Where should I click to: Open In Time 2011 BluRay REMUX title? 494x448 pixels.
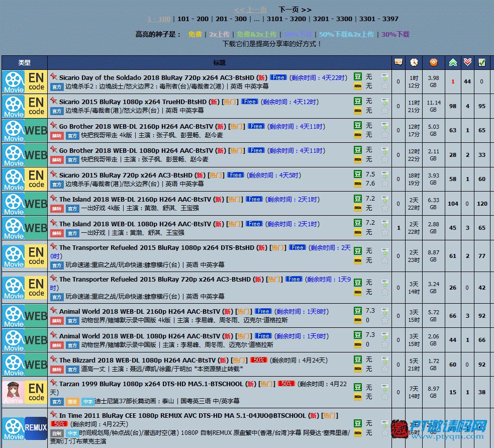(x=183, y=416)
